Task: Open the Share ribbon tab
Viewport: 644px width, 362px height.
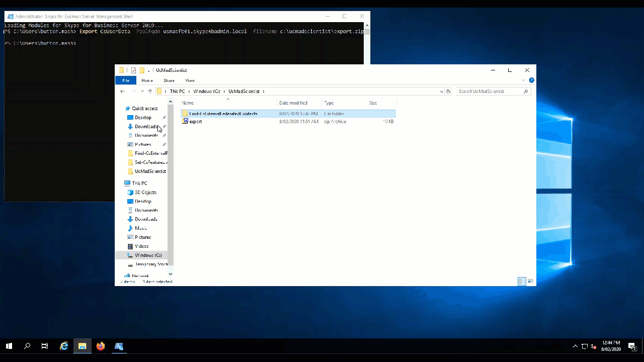Action: [169, 80]
